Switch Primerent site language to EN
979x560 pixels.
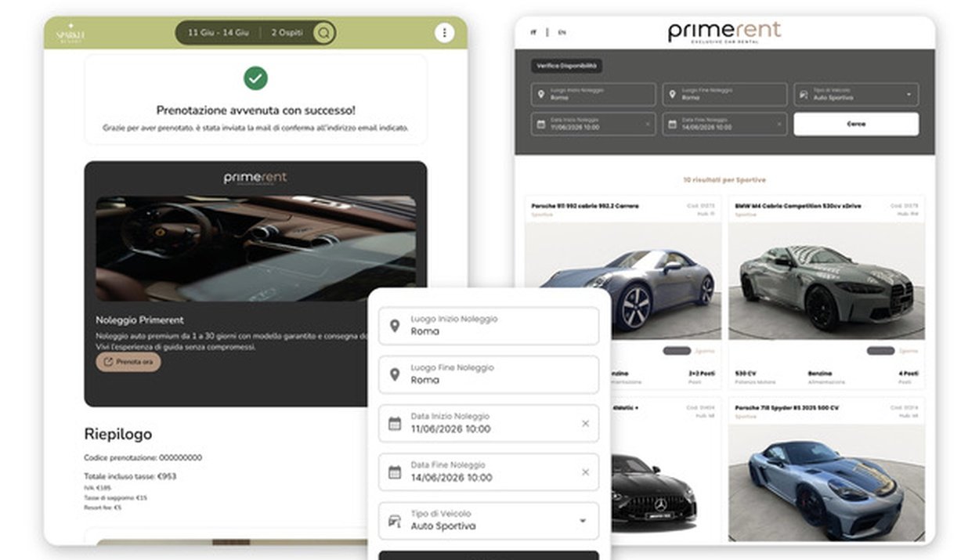point(562,32)
